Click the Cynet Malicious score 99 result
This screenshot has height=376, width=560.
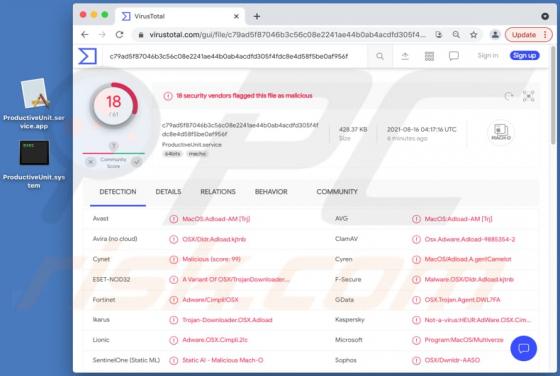pos(211,259)
